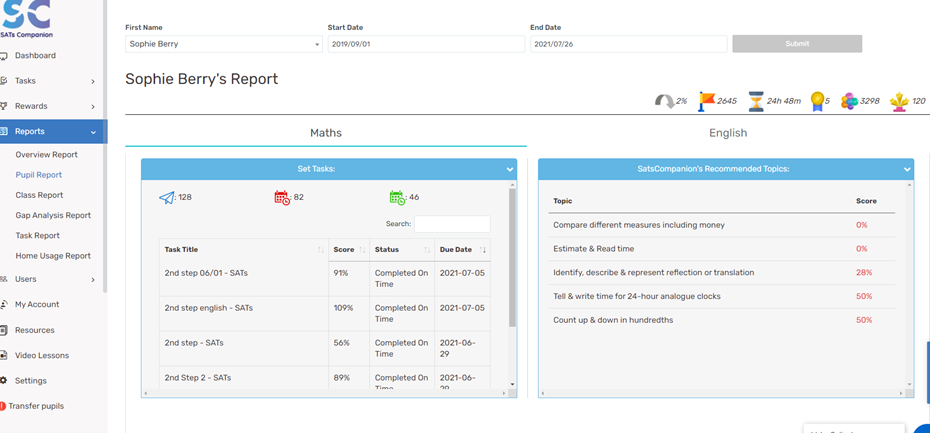Open Pupil Report from sidebar
The height and width of the screenshot is (433, 930).
[39, 175]
